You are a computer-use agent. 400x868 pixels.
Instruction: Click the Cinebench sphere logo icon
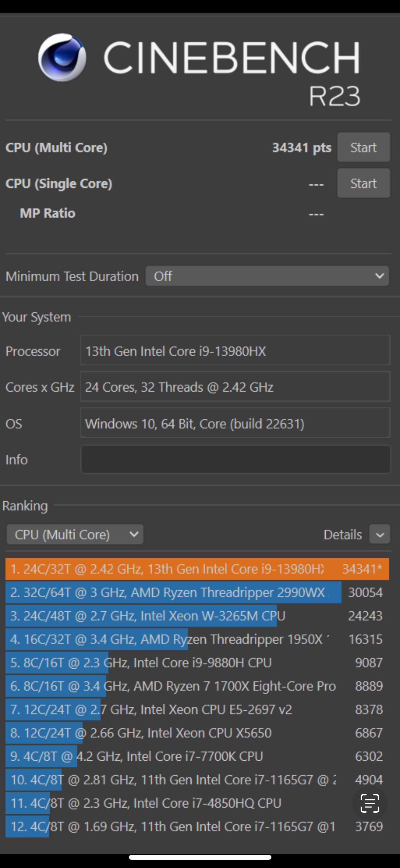pos(62,57)
